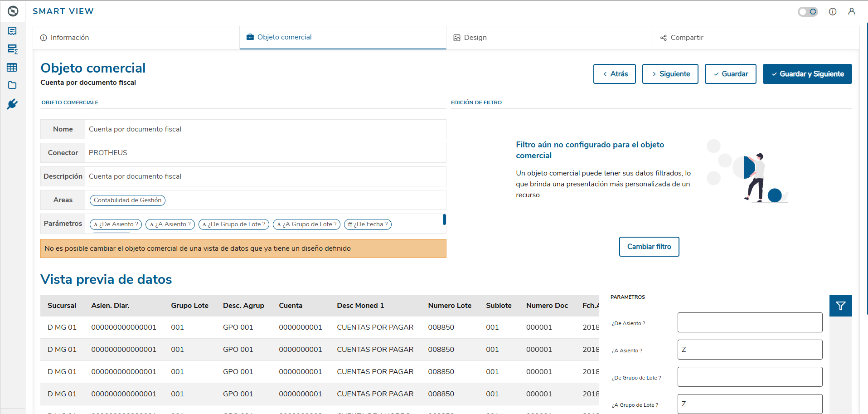
Task: Toggle the theme switch in header
Action: (x=808, y=11)
